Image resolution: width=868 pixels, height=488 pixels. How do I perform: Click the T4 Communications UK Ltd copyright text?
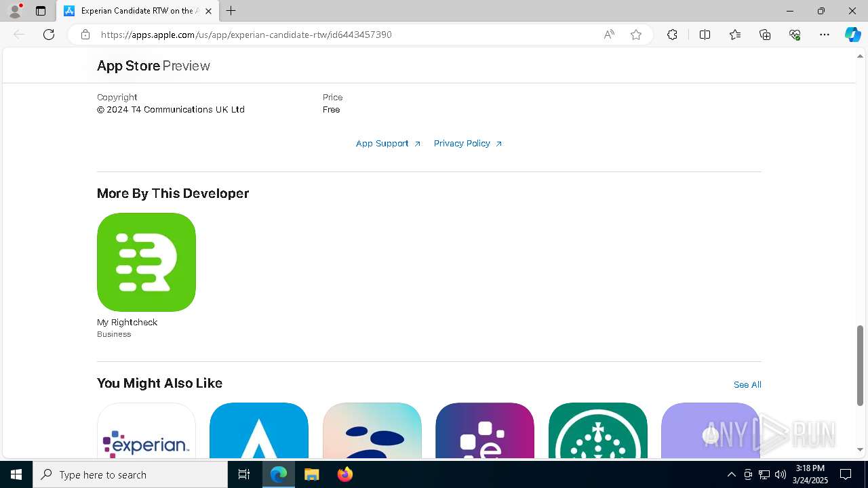point(171,110)
